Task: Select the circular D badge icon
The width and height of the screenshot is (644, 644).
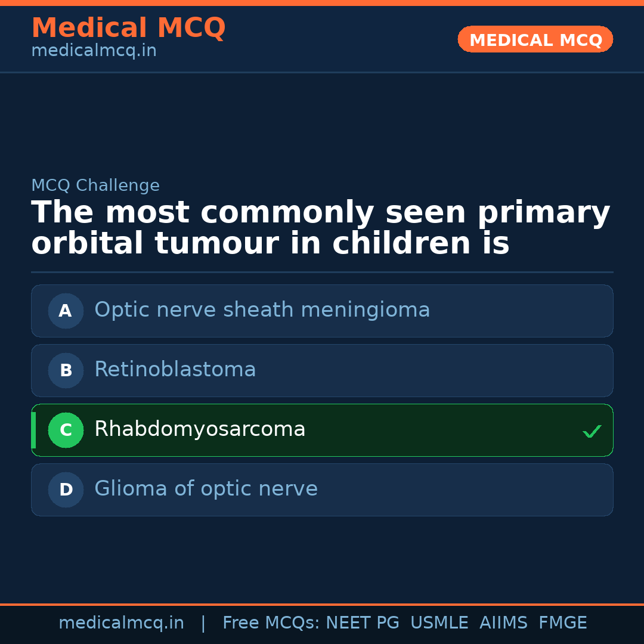Action: pyautogui.click(x=66, y=490)
